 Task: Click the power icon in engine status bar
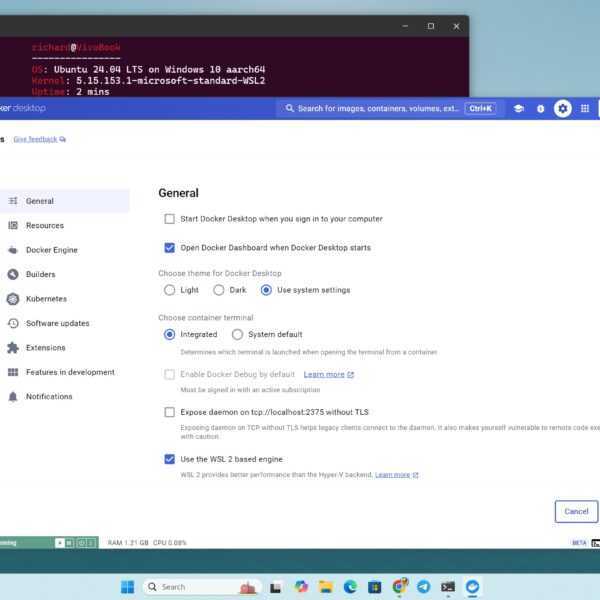81,543
